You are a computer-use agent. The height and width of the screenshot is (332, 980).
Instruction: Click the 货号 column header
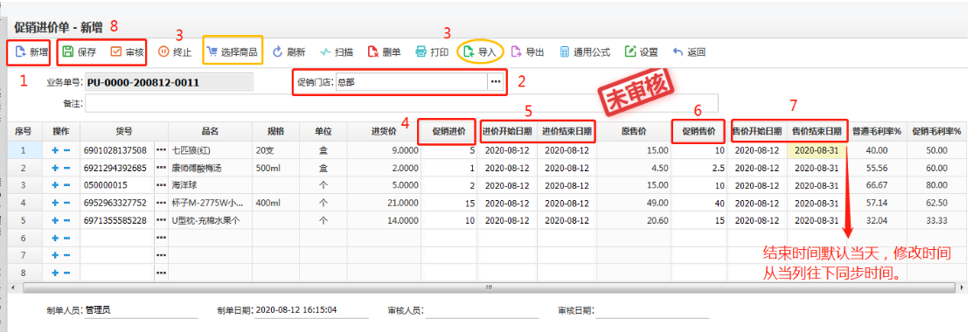124,132
